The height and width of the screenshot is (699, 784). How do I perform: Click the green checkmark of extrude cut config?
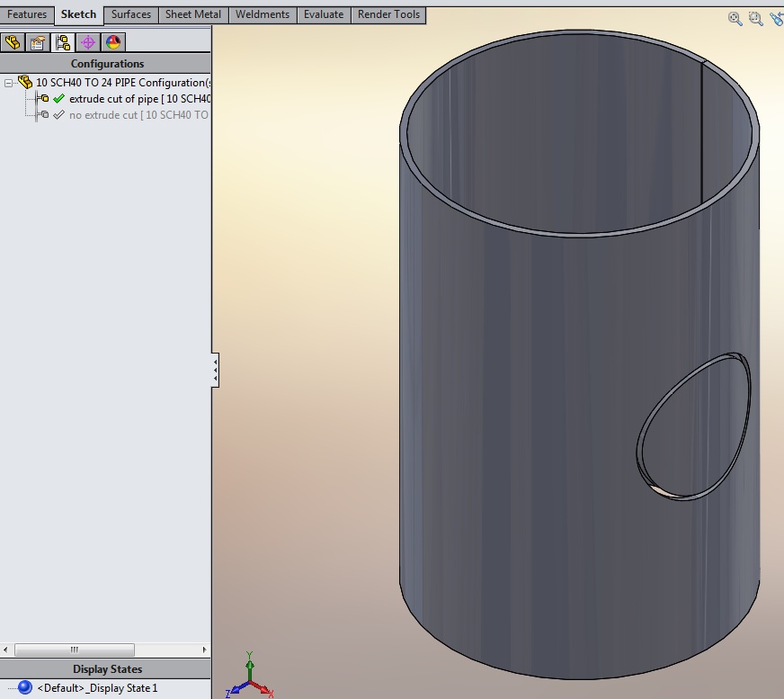[x=59, y=99]
